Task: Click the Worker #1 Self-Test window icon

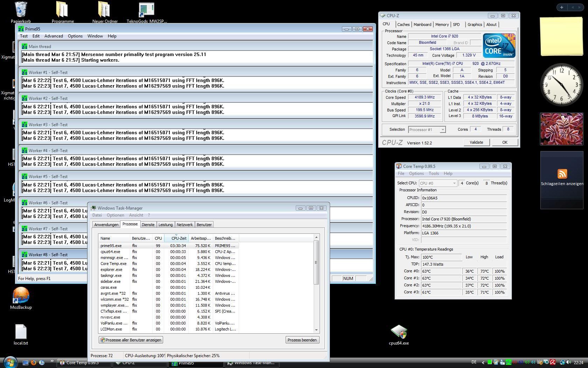Action: click(x=24, y=72)
